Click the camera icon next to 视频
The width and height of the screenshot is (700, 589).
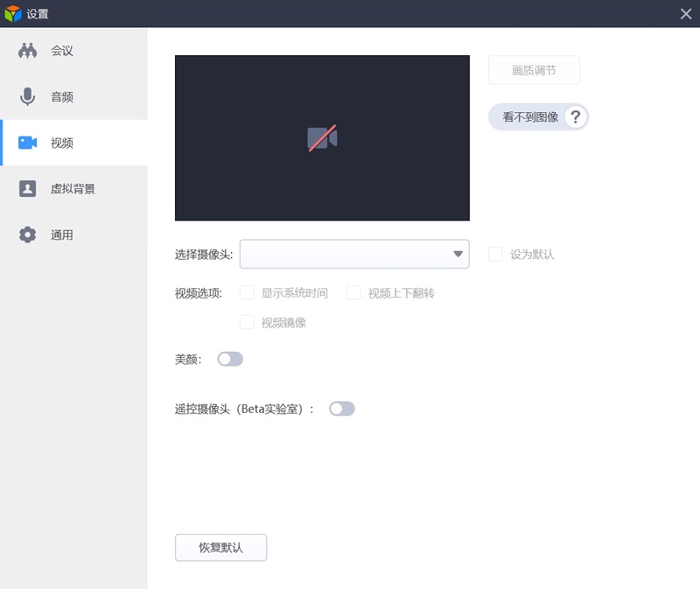click(x=29, y=143)
